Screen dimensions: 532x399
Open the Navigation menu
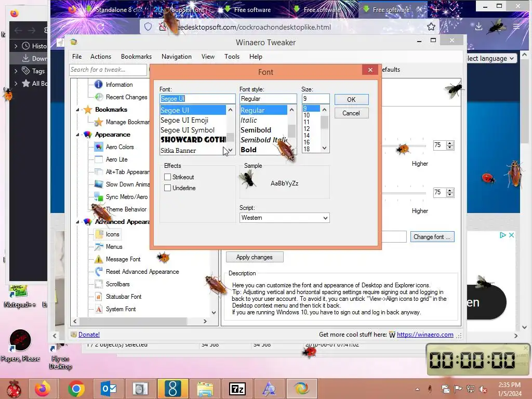click(x=177, y=57)
